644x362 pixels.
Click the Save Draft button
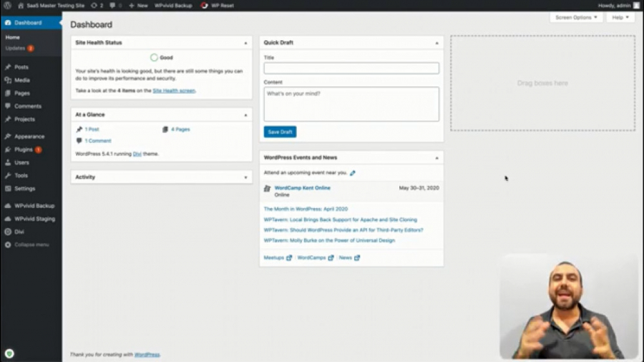280,132
